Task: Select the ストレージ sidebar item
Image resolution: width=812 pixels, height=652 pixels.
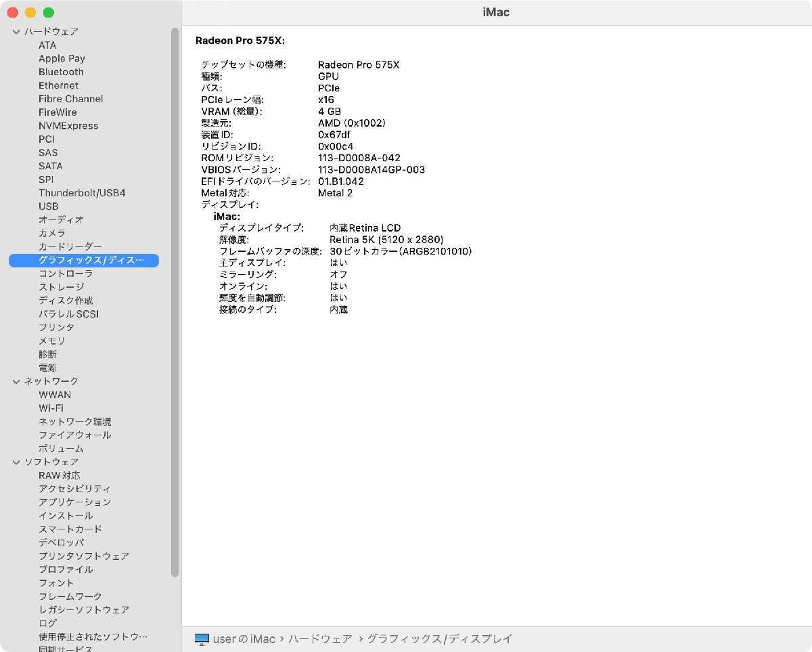Action: [x=61, y=287]
